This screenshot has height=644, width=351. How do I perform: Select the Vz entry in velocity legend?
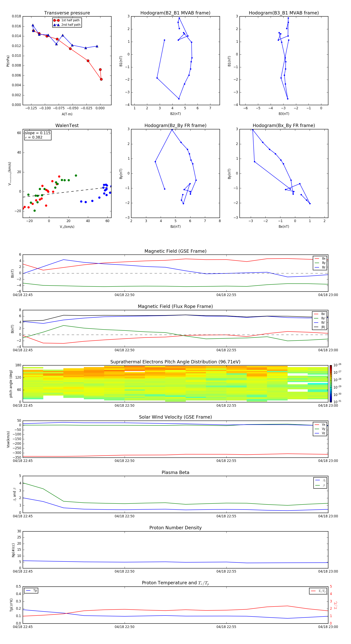click(320, 433)
